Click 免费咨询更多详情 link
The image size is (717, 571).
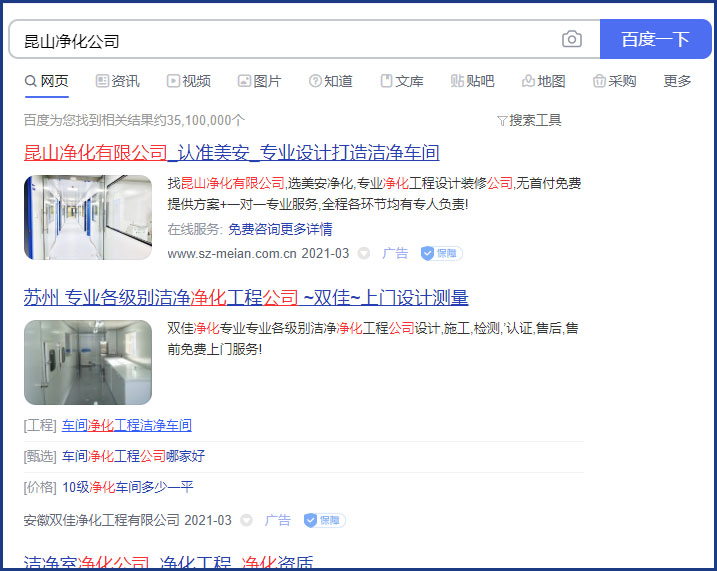click(x=280, y=229)
